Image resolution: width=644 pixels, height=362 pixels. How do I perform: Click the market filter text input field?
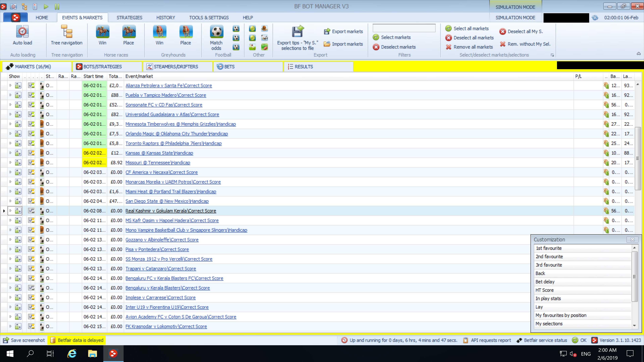[x=404, y=28]
